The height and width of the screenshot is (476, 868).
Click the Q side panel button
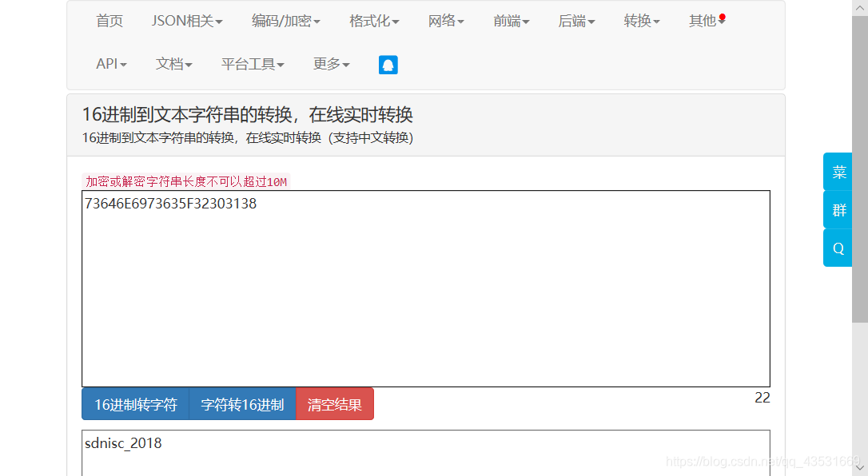tap(838, 248)
